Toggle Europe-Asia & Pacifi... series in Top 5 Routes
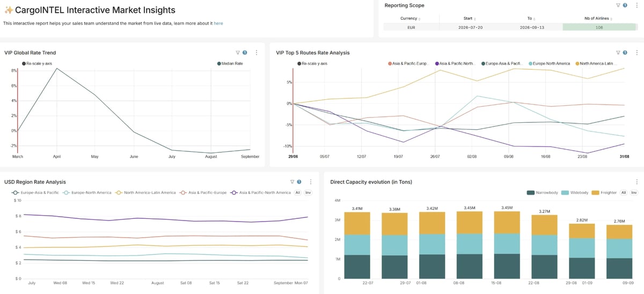 pyautogui.click(x=502, y=63)
